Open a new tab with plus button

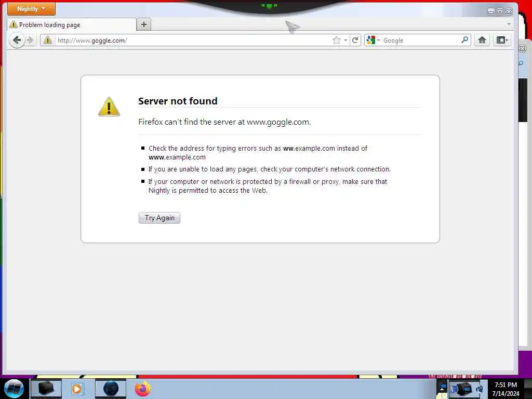point(144,24)
